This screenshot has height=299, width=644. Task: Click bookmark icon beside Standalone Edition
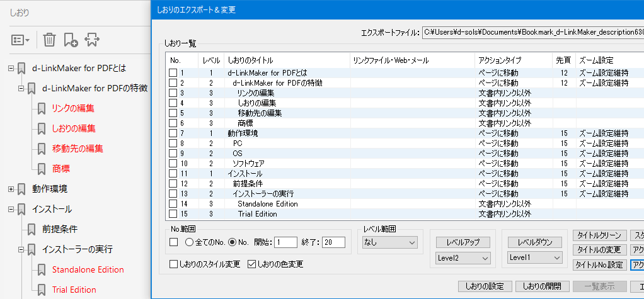tap(42, 269)
